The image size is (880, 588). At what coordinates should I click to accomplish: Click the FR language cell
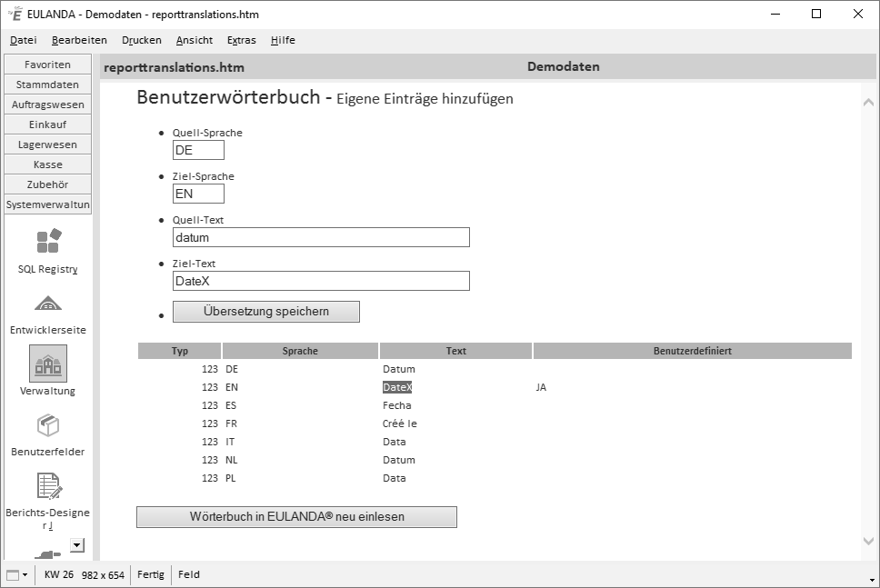click(231, 424)
